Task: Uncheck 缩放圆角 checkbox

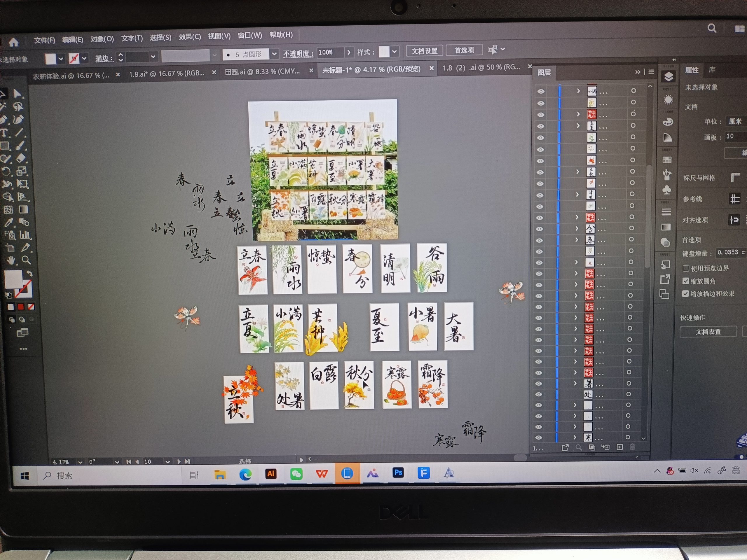Action: (x=685, y=281)
